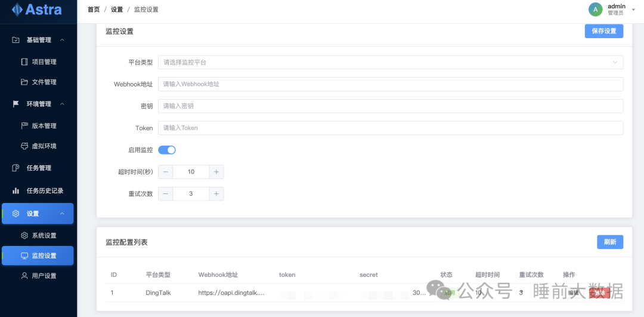Open 虚拟环境 menu item

[38, 146]
